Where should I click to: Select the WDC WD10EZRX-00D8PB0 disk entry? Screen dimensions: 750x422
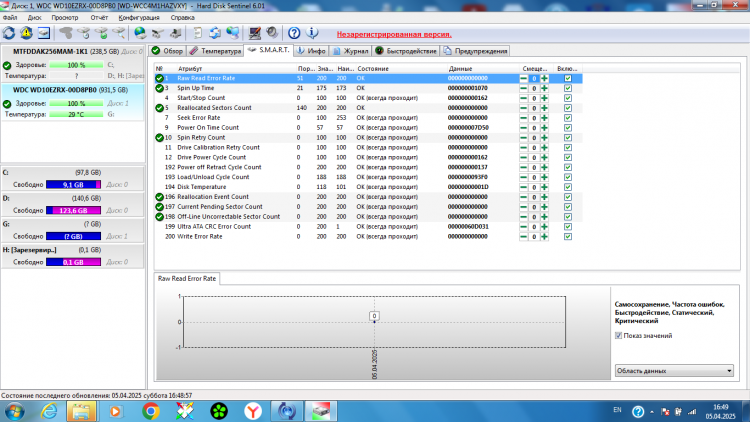click(73, 102)
